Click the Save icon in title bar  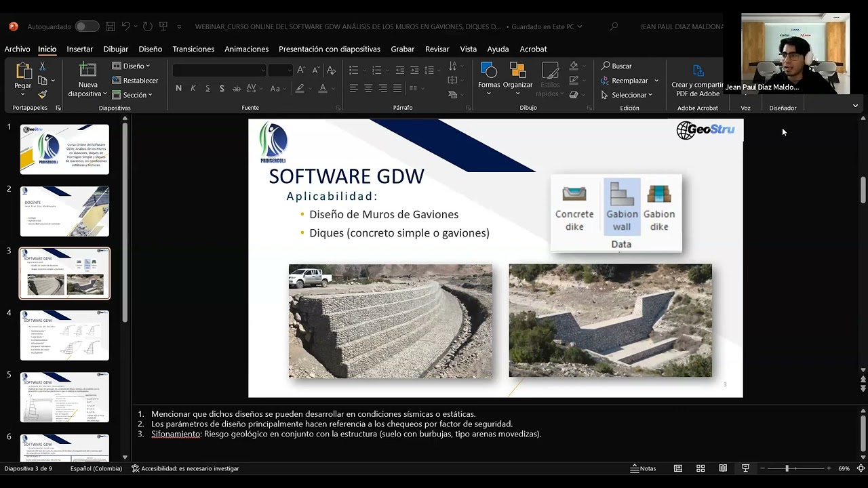[111, 26]
